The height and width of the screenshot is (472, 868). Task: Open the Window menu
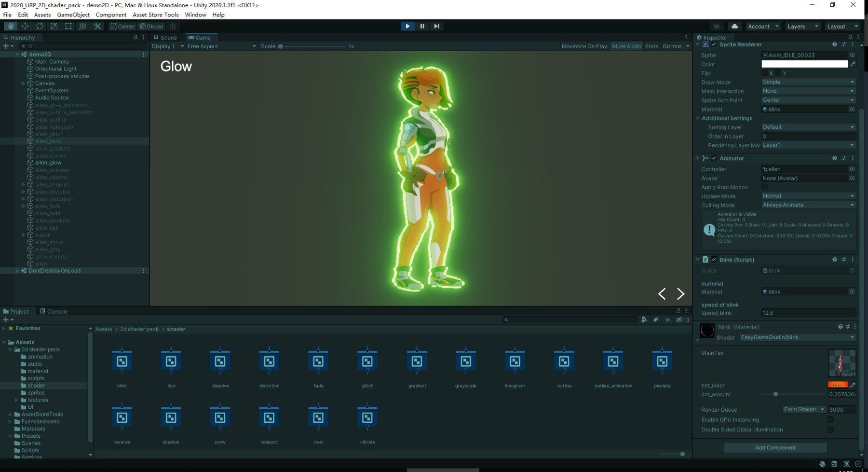click(195, 14)
